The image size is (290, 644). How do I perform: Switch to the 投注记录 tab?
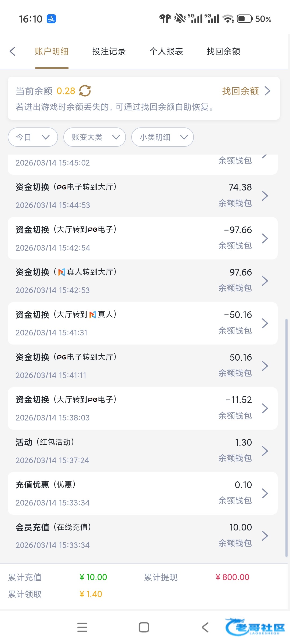[x=109, y=51]
